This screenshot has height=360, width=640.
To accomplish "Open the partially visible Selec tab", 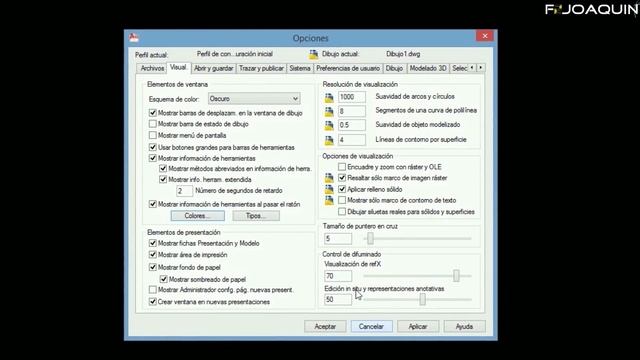I will [x=459, y=68].
